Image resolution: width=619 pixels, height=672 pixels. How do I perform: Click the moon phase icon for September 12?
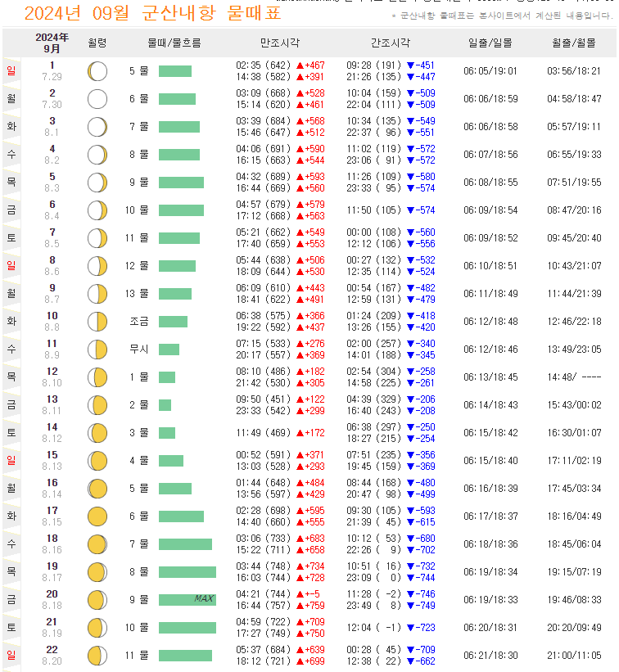tap(97, 377)
